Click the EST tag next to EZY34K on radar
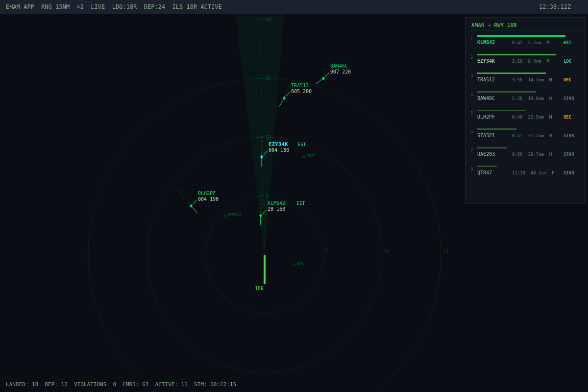The width and height of the screenshot is (588, 392). tap(302, 145)
